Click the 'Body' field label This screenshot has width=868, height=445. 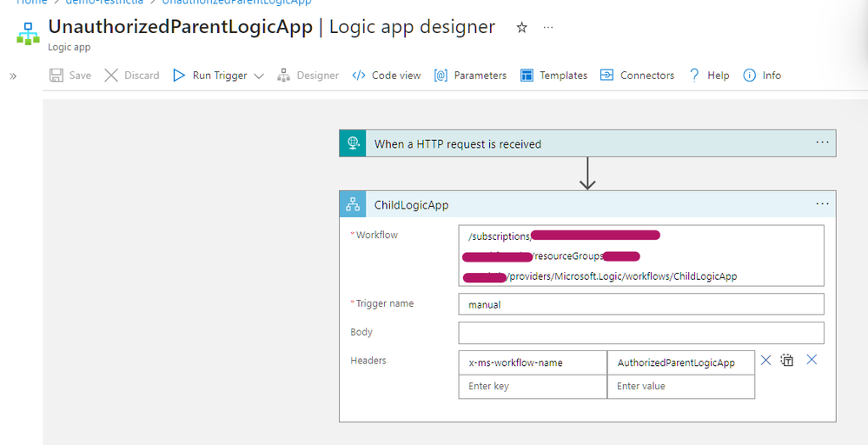click(361, 331)
